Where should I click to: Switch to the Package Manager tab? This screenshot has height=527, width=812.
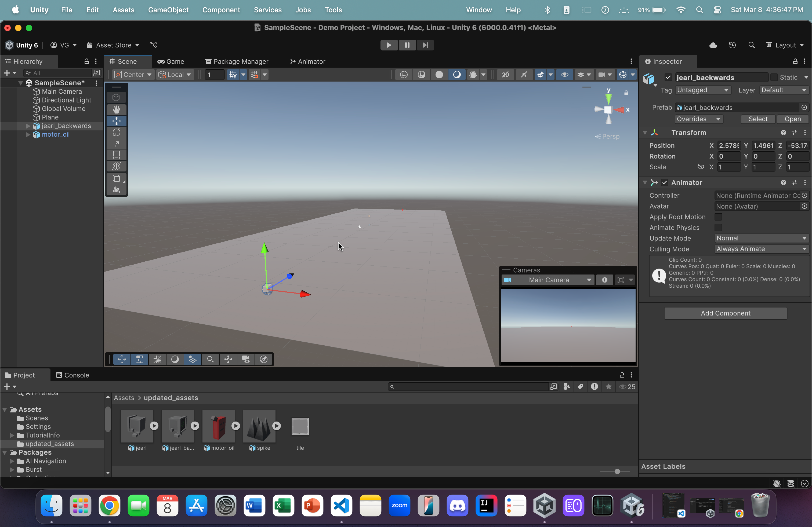(x=237, y=61)
